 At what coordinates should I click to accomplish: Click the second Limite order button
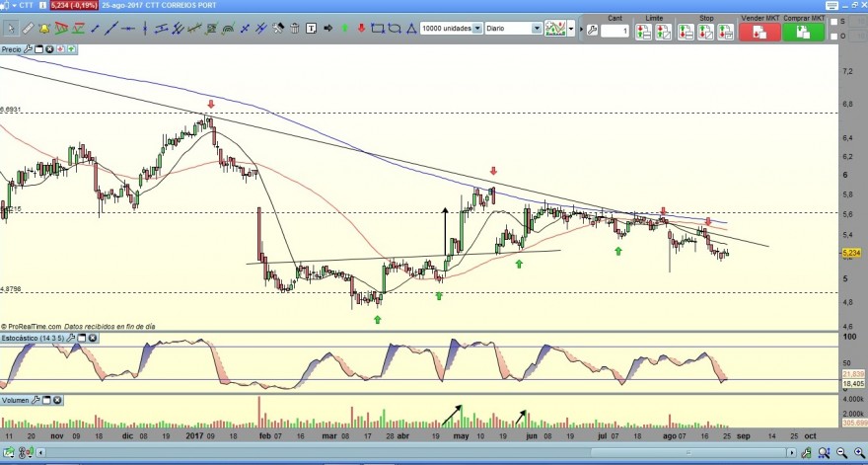point(663,32)
